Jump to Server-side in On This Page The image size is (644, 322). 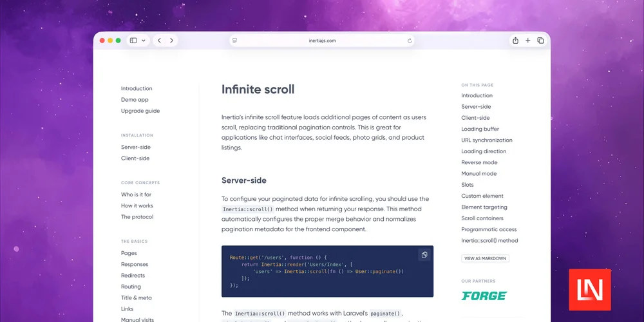tap(476, 106)
